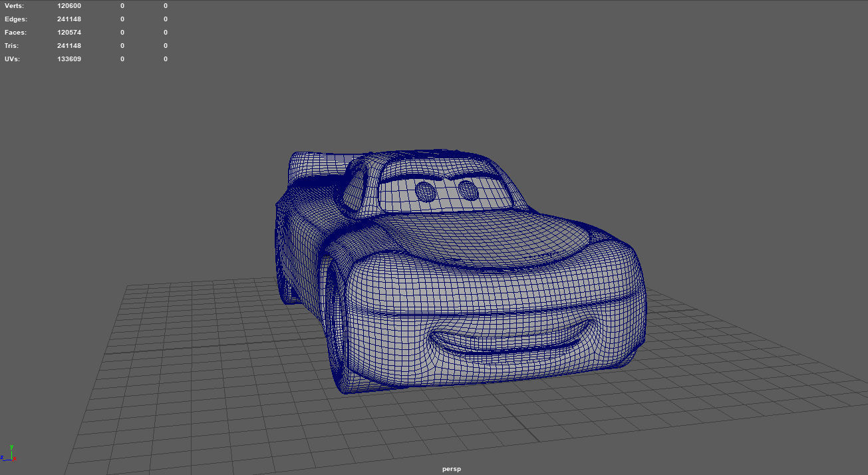Click the Faces count value 120574

click(69, 32)
